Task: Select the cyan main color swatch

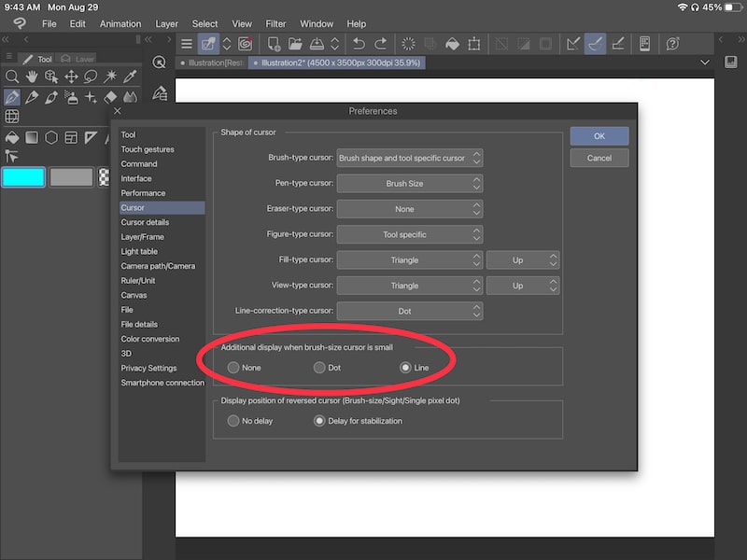Action: (23, 177)
